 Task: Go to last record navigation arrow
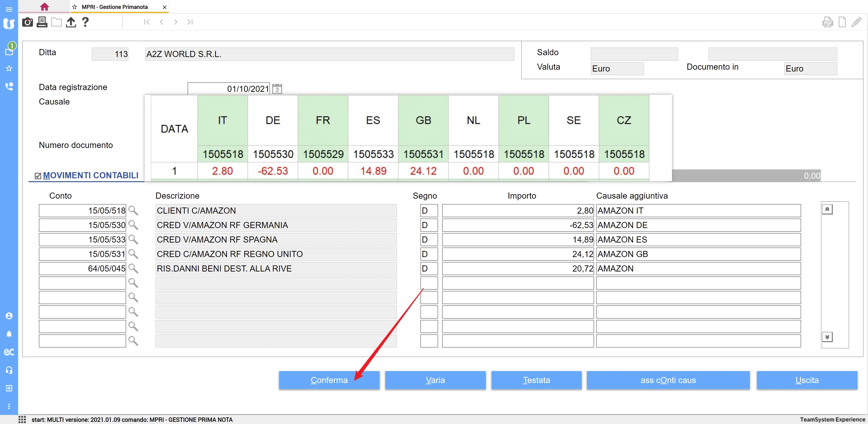pos(190,22)
